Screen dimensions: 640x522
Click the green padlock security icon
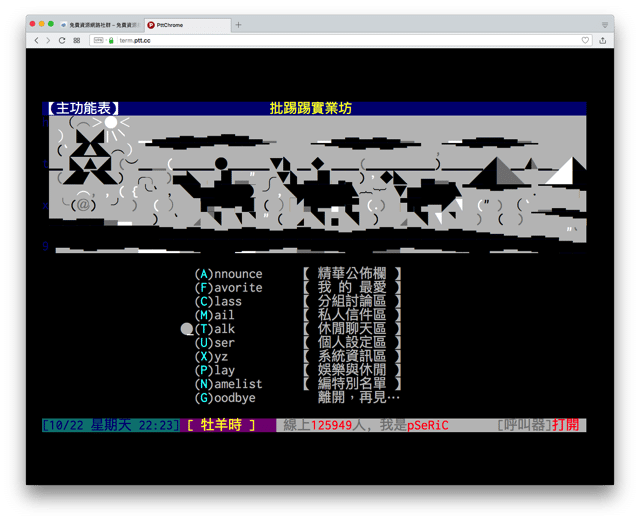(111, 41)
